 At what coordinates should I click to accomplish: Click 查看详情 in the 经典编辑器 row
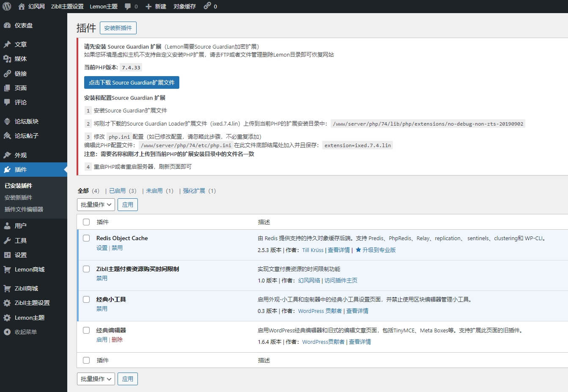coord(360,342)
